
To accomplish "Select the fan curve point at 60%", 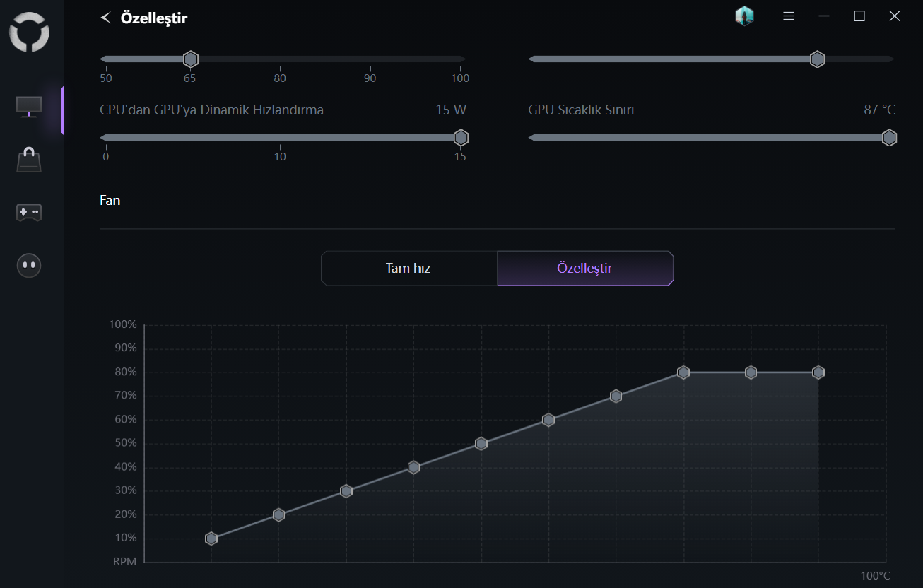I will click(548, 420).
